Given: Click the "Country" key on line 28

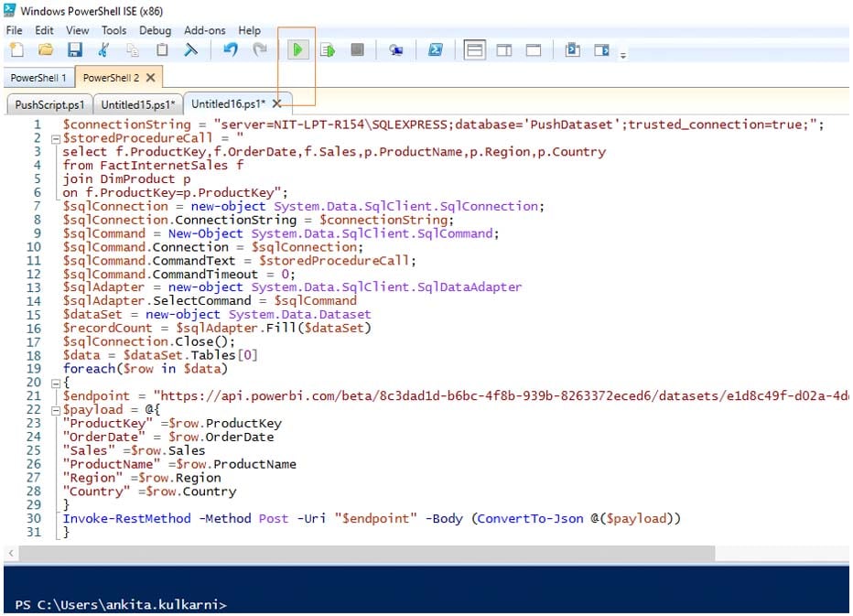Looking at the screenshot, I should (x=96, y=492).
